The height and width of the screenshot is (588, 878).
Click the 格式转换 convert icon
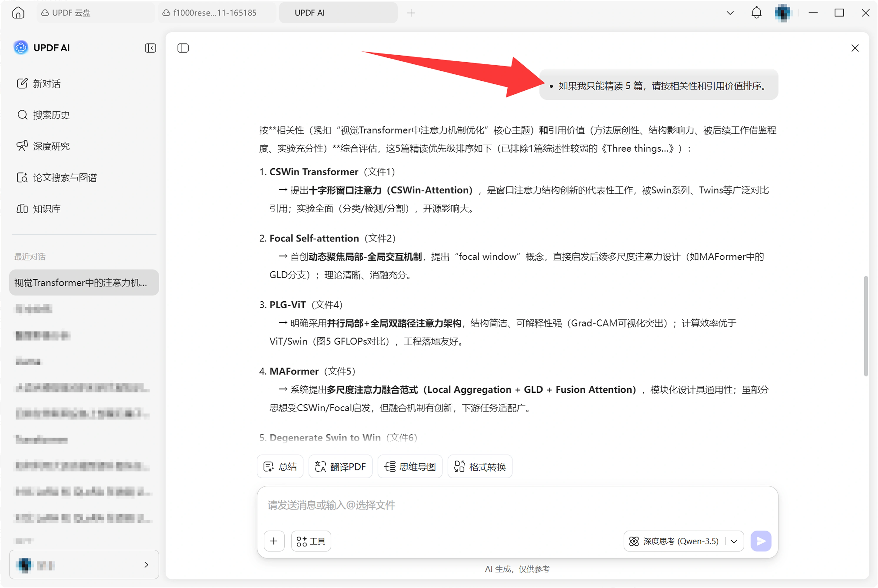(459, 467)
